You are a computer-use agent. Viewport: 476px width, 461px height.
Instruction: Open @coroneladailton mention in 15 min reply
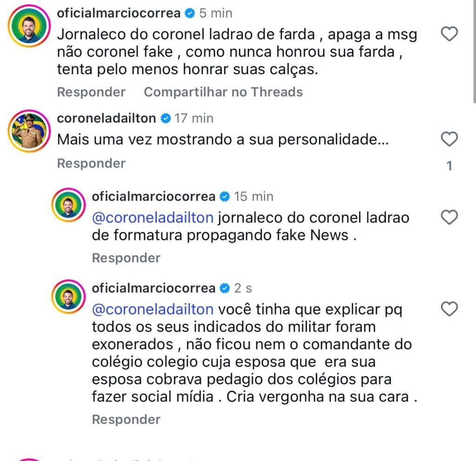pos(152,218)
